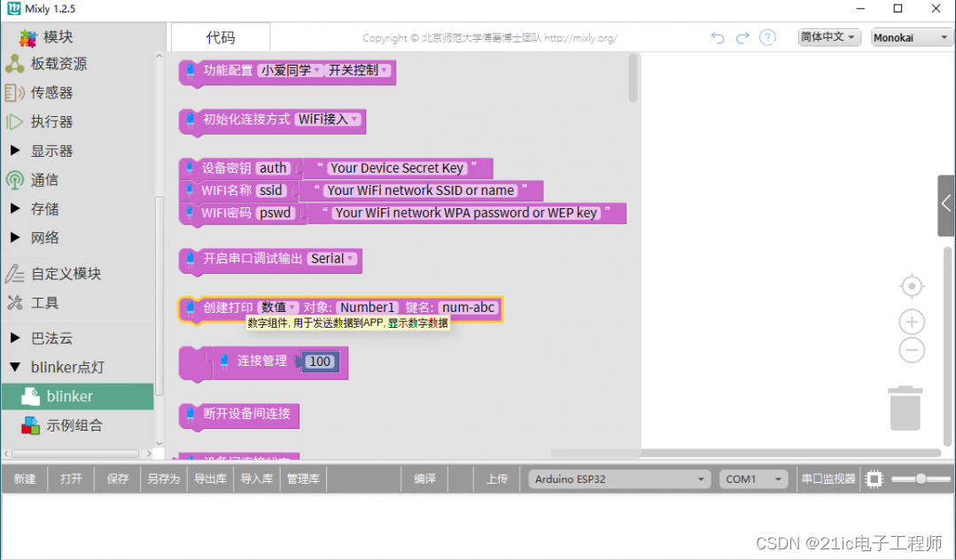The height and width of the screenshot is (560, 956).
Task: Open the 数值 dropdown in 创建打印 block
Action: 278,307
